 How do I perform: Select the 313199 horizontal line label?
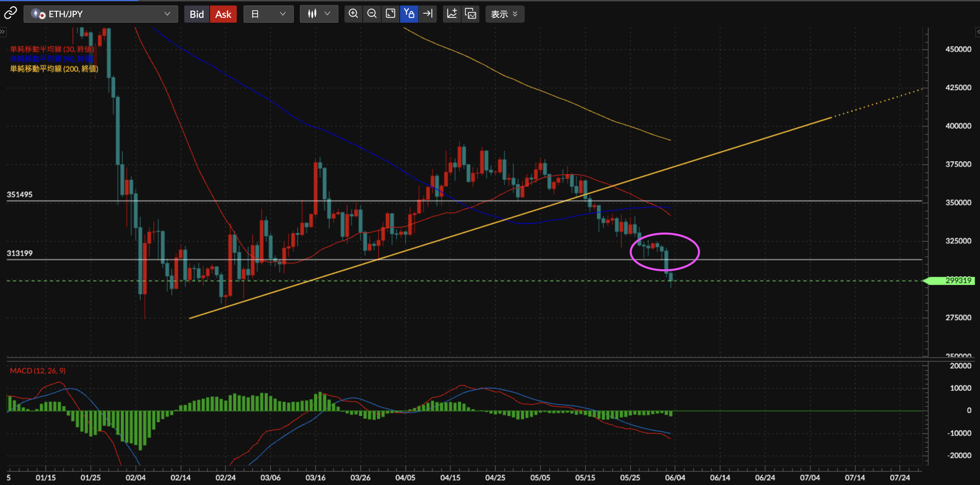pyautogui.click(x=20, y=253)
